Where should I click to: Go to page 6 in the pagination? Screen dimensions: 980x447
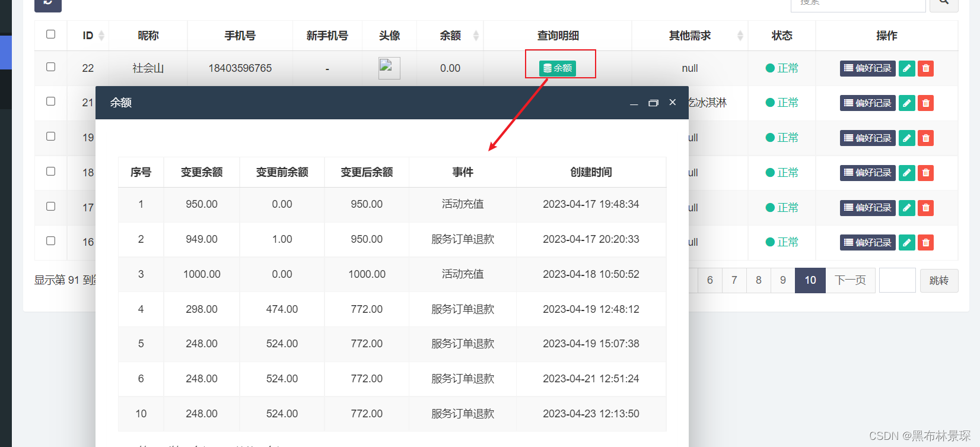[x=710, y=280]
